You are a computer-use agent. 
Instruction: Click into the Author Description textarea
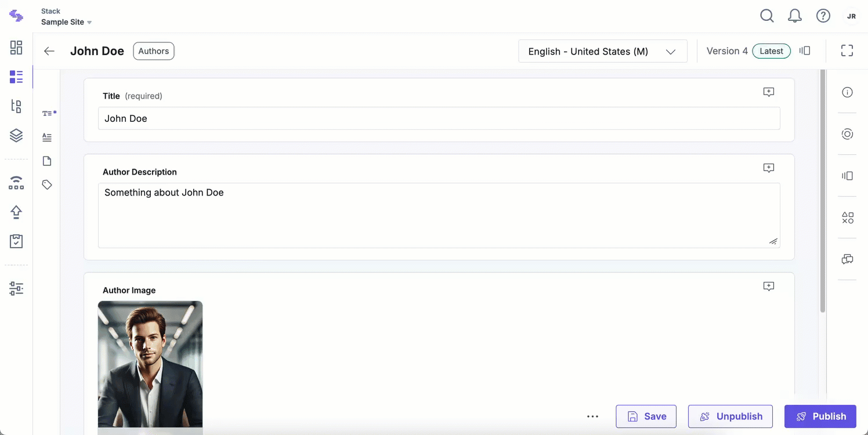coord(439,215)
